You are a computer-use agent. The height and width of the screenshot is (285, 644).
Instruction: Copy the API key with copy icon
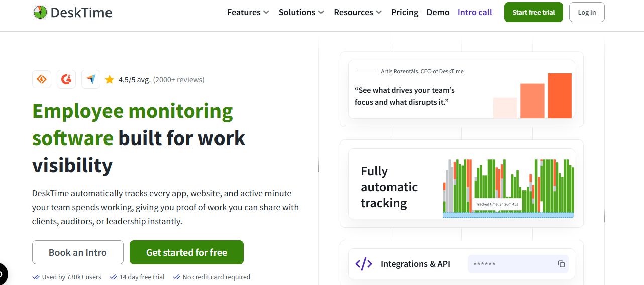(561, 264)
